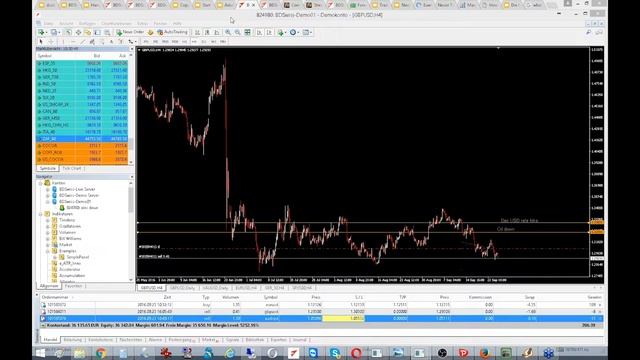Expand the Trend indicators folder
This screenshot has height=360, width=640.
click(48, 220)
